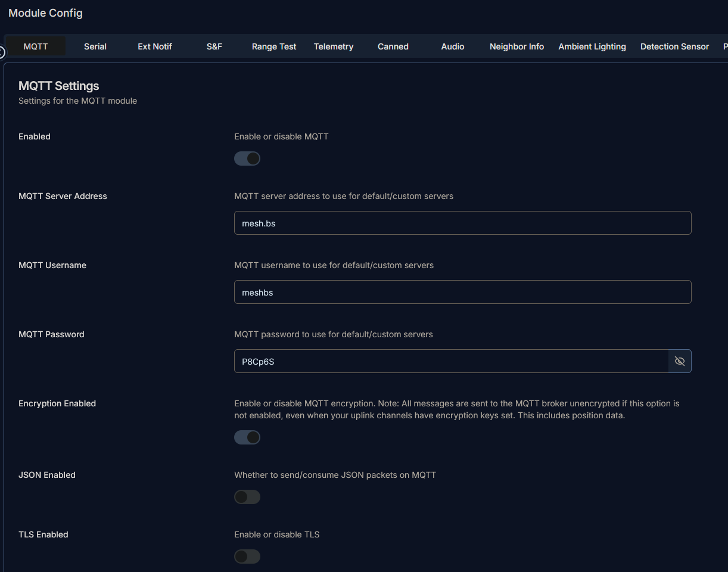Turn off Encryption Enabled toggle
The image size is (728, 572).
(247, 437)
